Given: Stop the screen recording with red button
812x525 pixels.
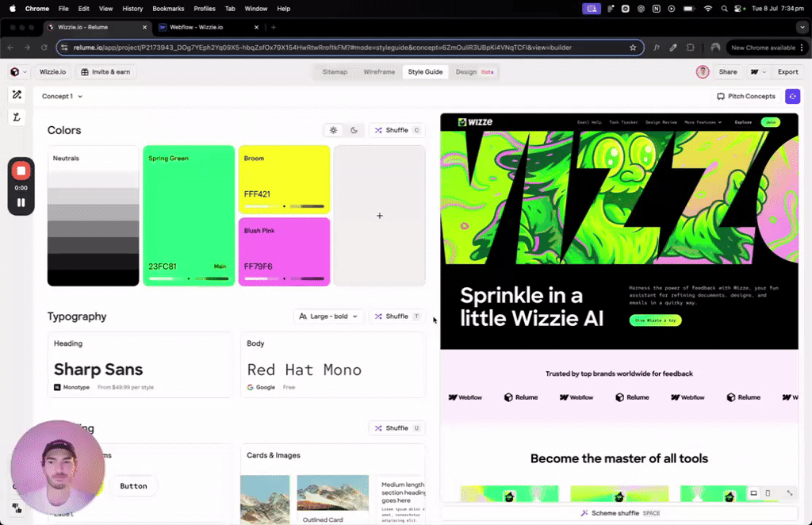Looking at the screenshot, I should click(x=21, y=171).
